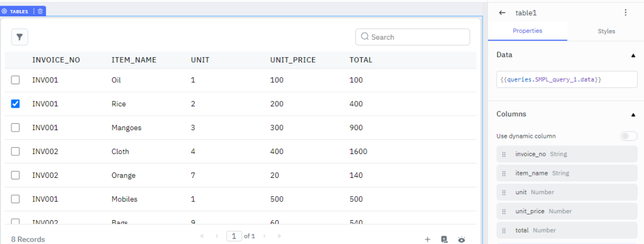The height and width of the screenshot is (244, 644).
Task: Check the checkbox for the Oil row
Action: 15,80
